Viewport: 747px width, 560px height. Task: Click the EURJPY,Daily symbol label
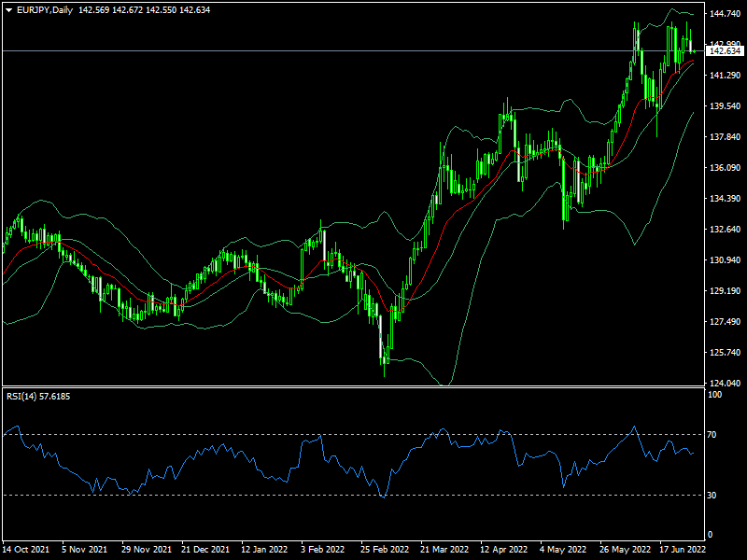pyautogui.click(x=45, y=10)
